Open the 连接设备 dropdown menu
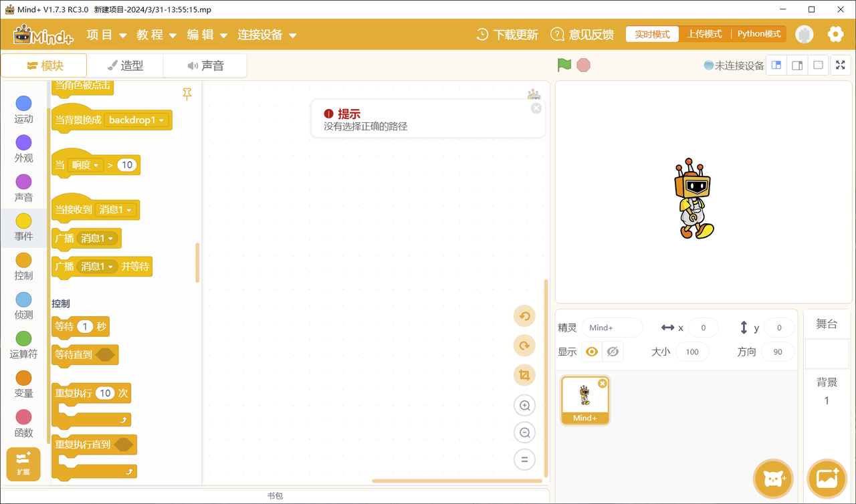 267,35
